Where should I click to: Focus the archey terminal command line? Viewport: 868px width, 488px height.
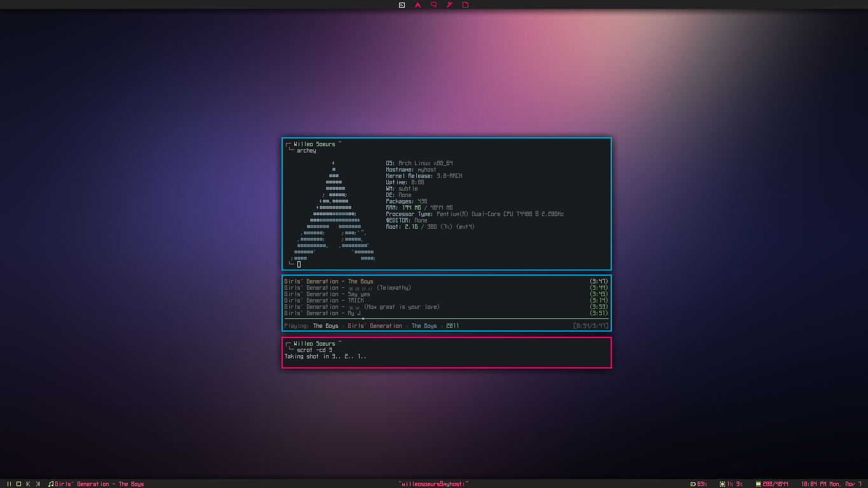(306, 151)
